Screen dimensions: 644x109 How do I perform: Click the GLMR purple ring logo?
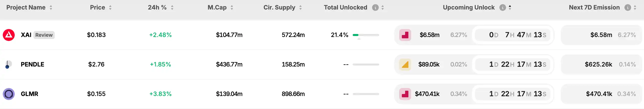(x=9, y=94)
